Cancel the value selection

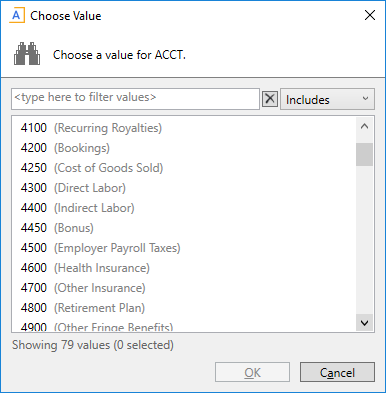point(337,372)
